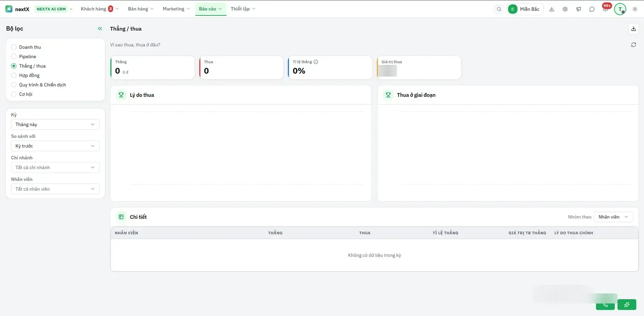Select the Thắng / thua radio option
644x316 pixels.
14,66
